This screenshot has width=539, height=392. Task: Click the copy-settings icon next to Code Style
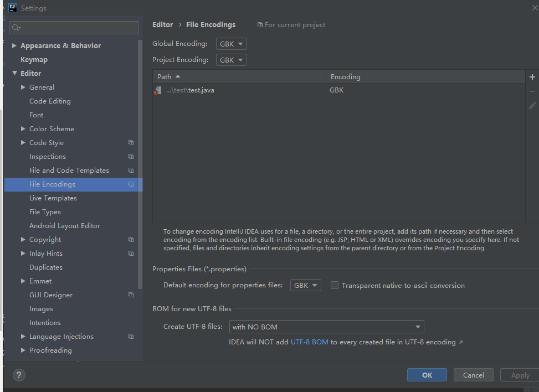(131, 142)
